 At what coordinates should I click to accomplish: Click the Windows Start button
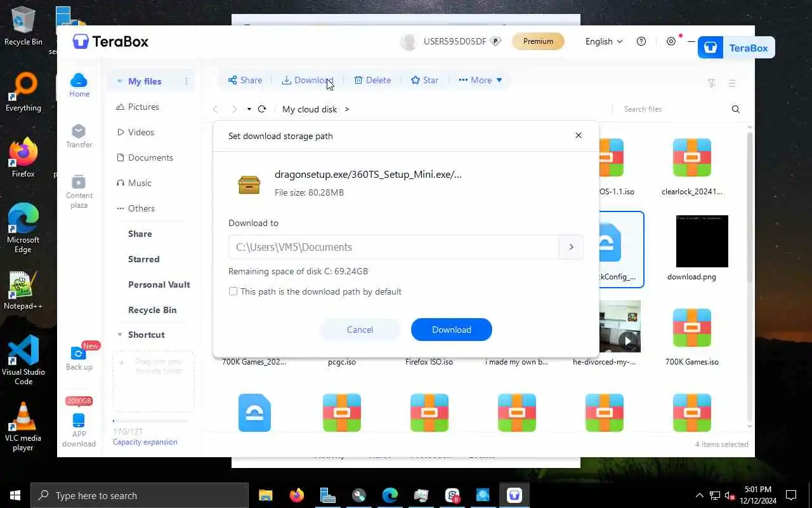pos(15,495)
